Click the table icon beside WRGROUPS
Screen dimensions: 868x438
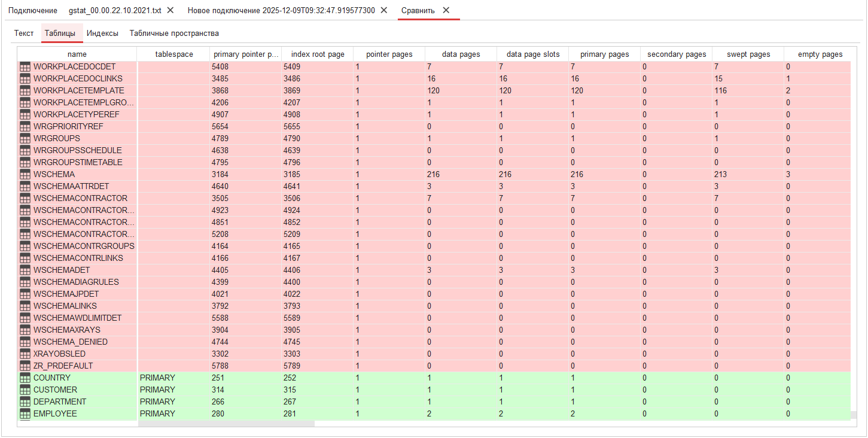tap(25, 138)
